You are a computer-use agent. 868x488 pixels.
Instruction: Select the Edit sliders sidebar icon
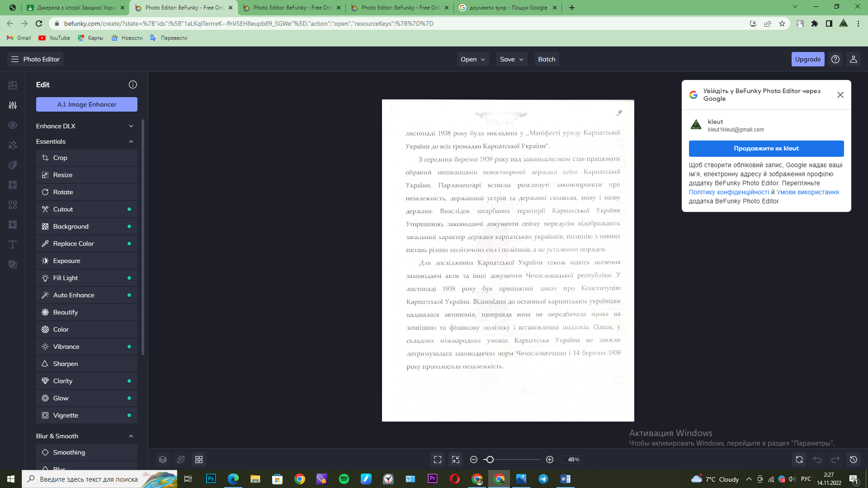(x=13, y=105)
